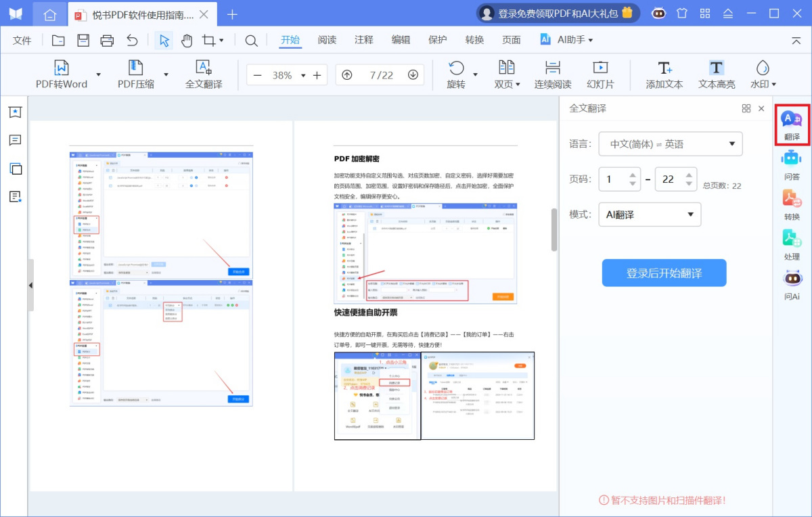The height and width of the screenshot is (517, 812).
Task: Show the page thumbnails panel
Action: (16, 168)
